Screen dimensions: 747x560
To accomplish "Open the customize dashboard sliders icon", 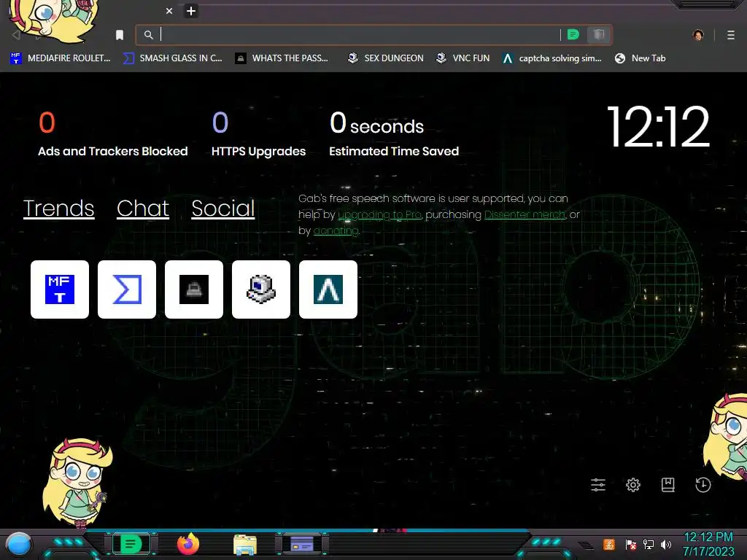I will click(598, 485).
